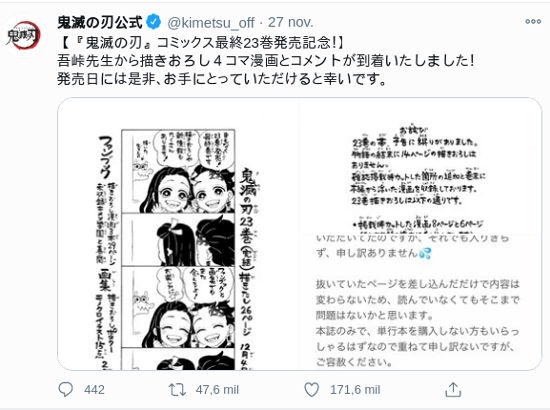Click the smiling characters manga panel
The image size is (550, 410).
[178, 171]
